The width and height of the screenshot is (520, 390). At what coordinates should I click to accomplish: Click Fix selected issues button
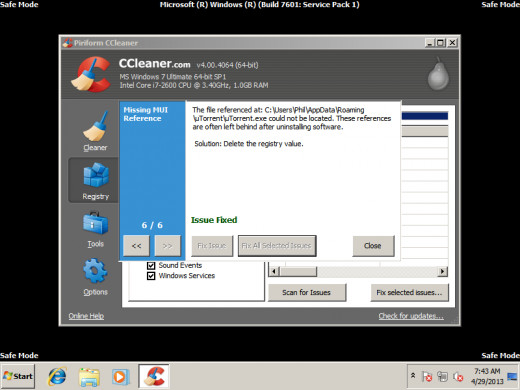pos(409,292)
